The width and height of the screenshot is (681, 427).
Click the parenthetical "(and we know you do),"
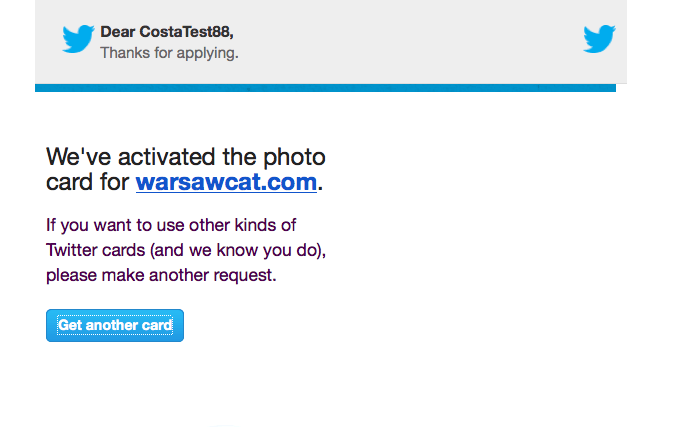(238, 251)
